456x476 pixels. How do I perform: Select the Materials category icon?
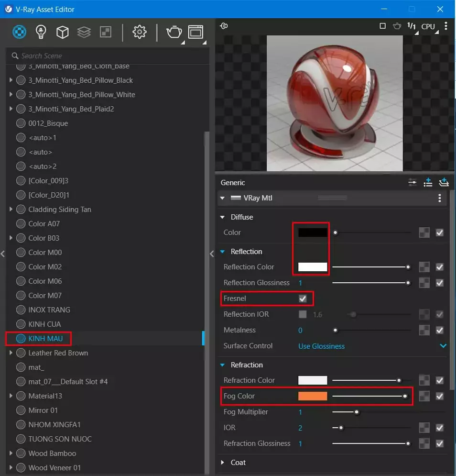coord(19,32)
